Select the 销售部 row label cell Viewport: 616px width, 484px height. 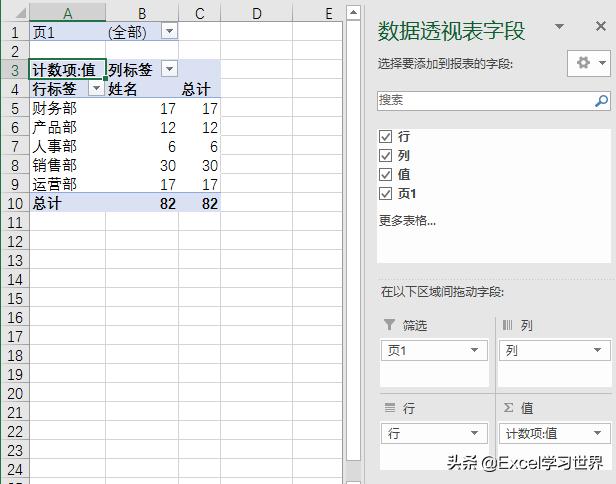tap(68, 165)
